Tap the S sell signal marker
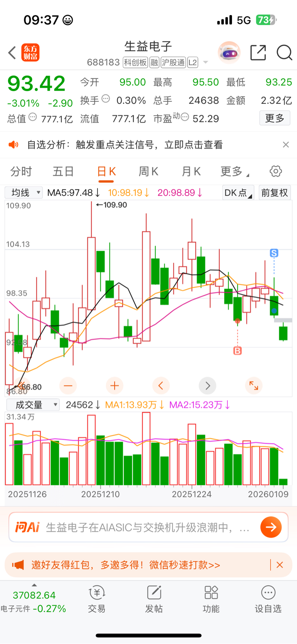This screenshot has width=297, height=644. pyautogui.click(x=274, y=253)
